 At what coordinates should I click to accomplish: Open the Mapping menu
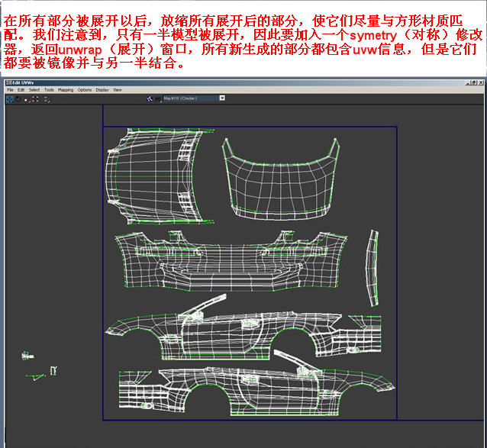66,90
